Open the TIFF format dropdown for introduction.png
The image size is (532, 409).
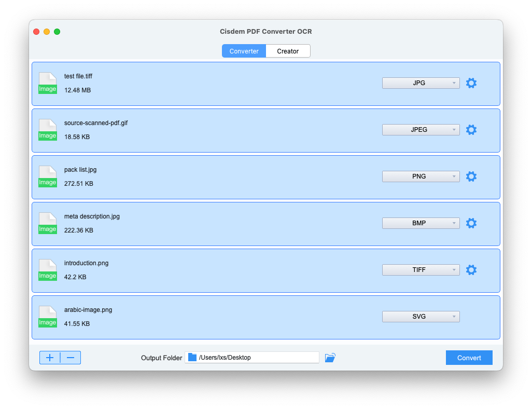pyautogui.click(x=421, y=269)
